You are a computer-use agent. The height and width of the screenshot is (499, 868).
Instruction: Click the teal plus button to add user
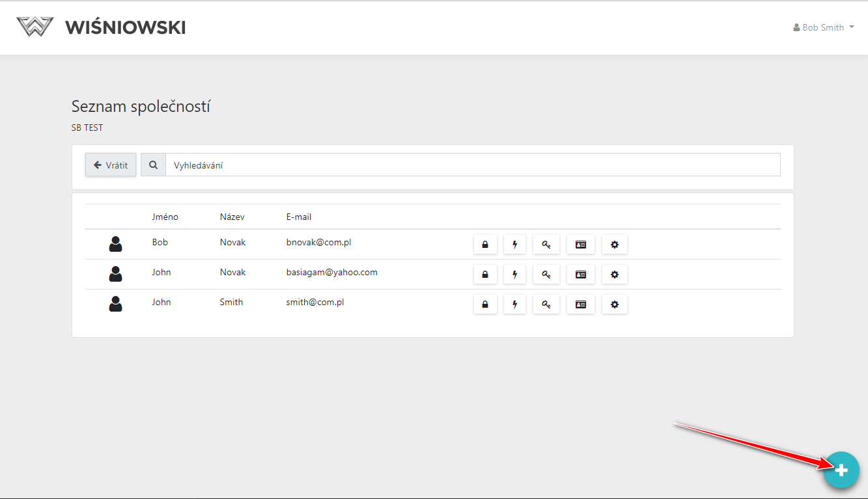(x=841, y=470)
